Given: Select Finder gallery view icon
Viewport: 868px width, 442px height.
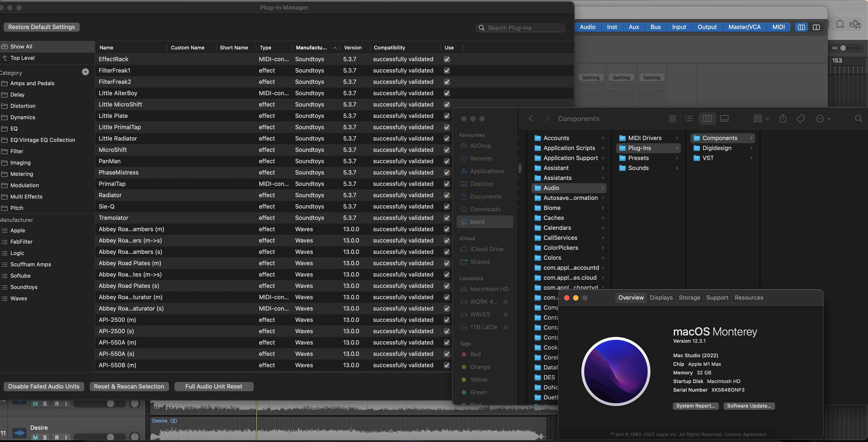Looking at the screenshot, I should point(724,119).
